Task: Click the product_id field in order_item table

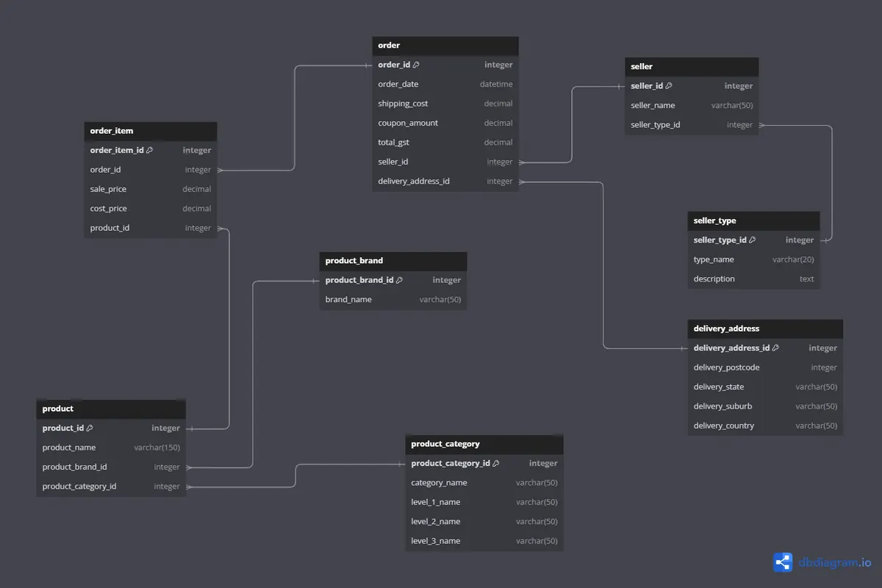Action: click(151, 228)
